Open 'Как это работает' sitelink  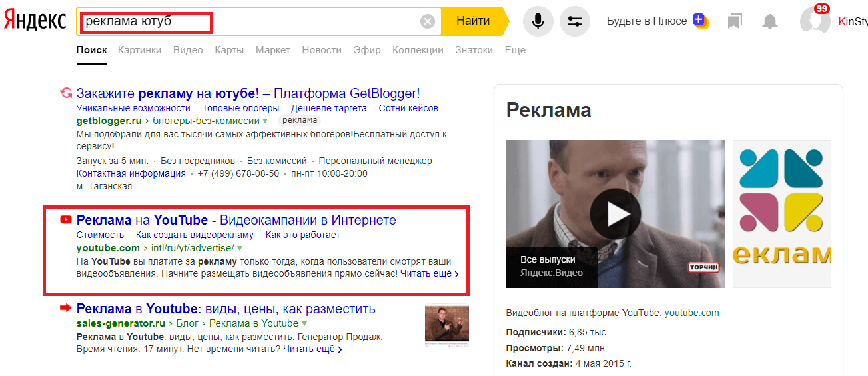point(302,235)
